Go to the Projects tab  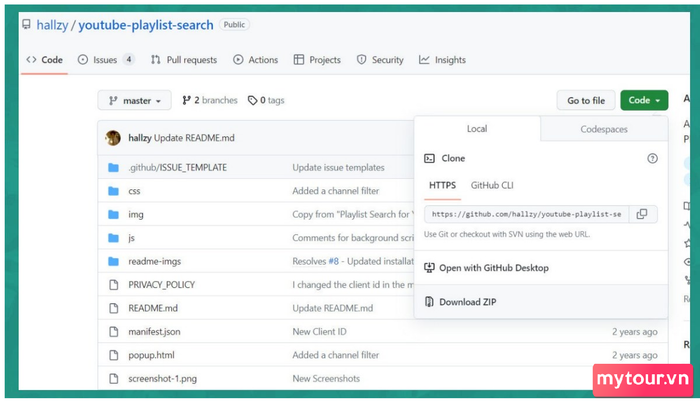coord(317,60)
